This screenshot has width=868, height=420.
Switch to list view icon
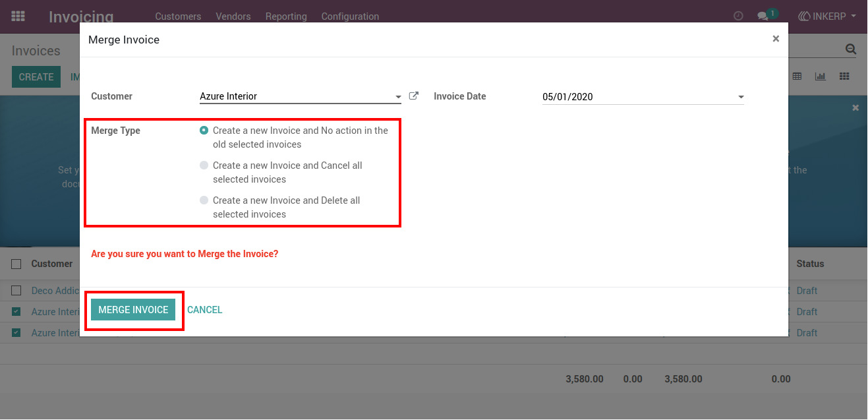point(797,76)
